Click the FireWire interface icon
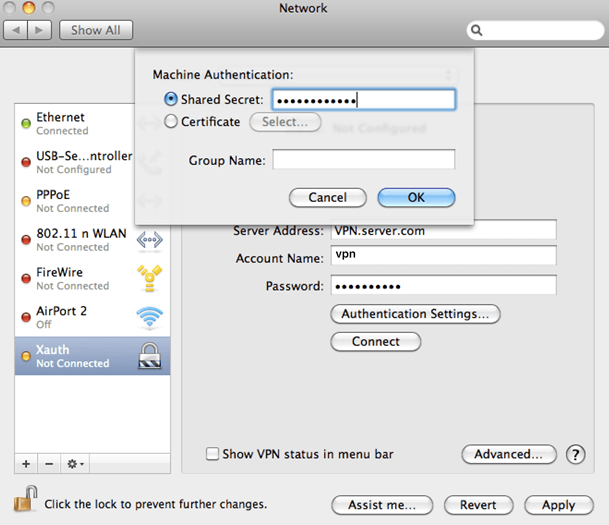Screen dimensions: 609x525 tap(150, 278)
